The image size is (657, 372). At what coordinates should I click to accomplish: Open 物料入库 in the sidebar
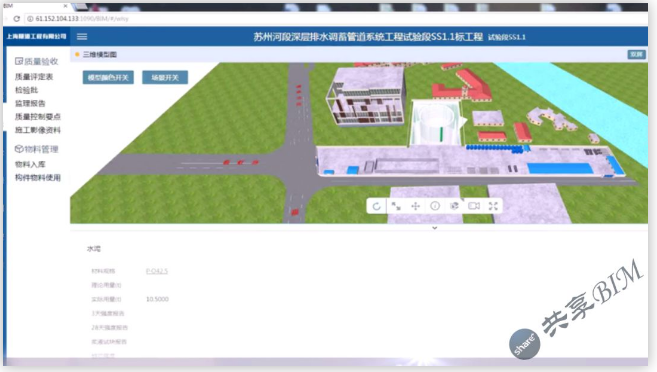coord(30,164)
